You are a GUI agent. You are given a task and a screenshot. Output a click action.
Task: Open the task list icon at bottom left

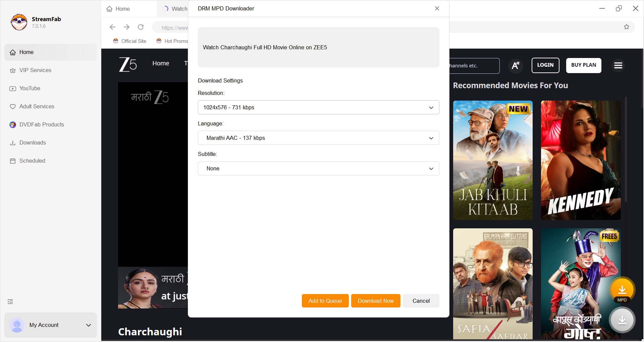click(10, 301)
